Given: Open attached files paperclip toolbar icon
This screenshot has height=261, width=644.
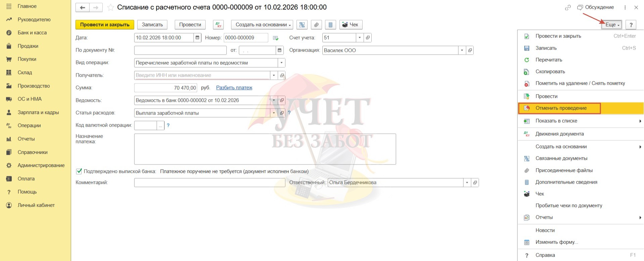Looking at the screenshot, I should click(316, 24).
